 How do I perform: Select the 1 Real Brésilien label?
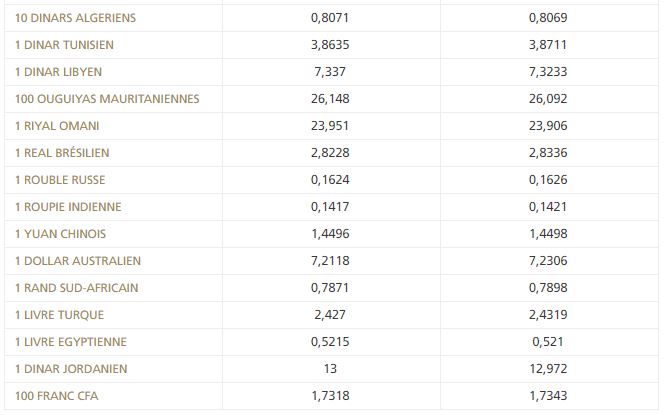tap(63, 153)
